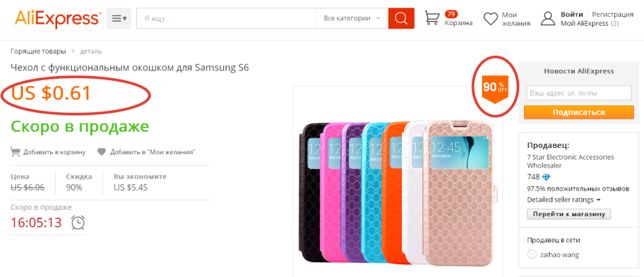Viewport: 644px width, 277px height.
Task: Open the shopping cart icon
Action: 432,18
